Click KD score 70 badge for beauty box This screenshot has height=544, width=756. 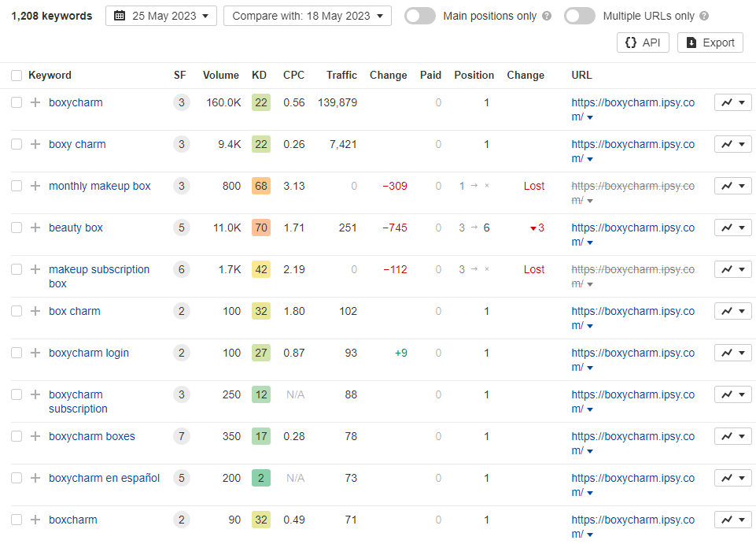point(261,228)
